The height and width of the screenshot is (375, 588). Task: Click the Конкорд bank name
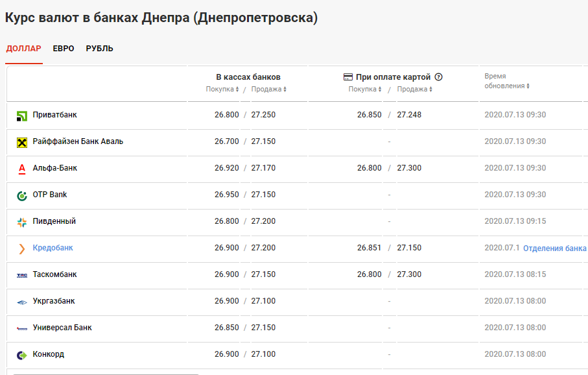[x=49, y=354]
